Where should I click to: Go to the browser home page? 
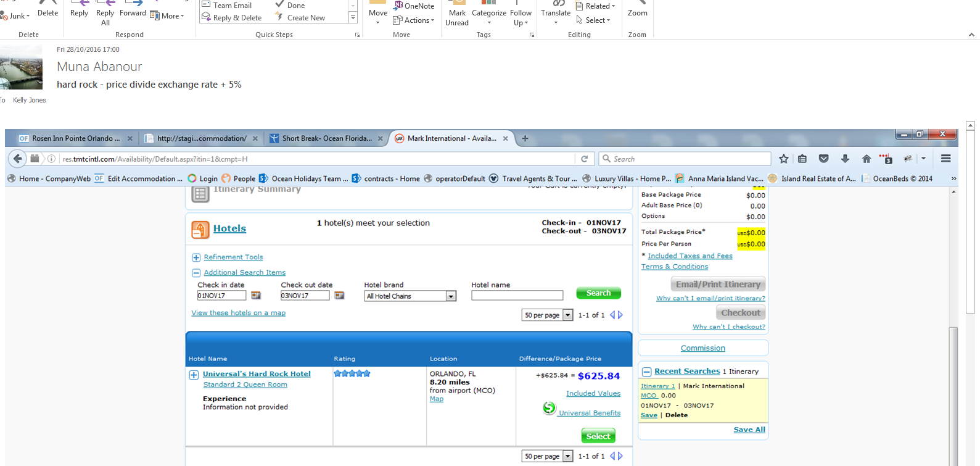(867, 159)
